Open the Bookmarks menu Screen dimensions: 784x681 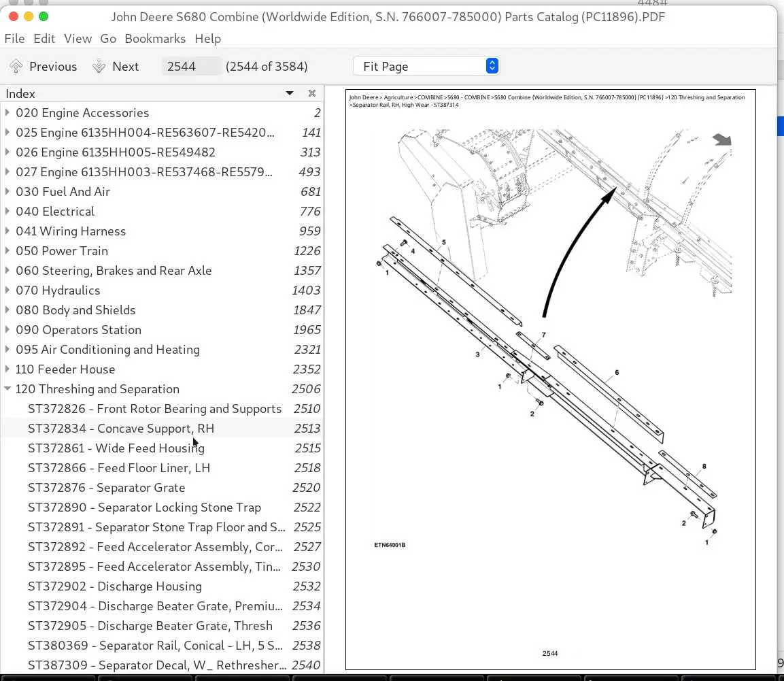[155, 39]
